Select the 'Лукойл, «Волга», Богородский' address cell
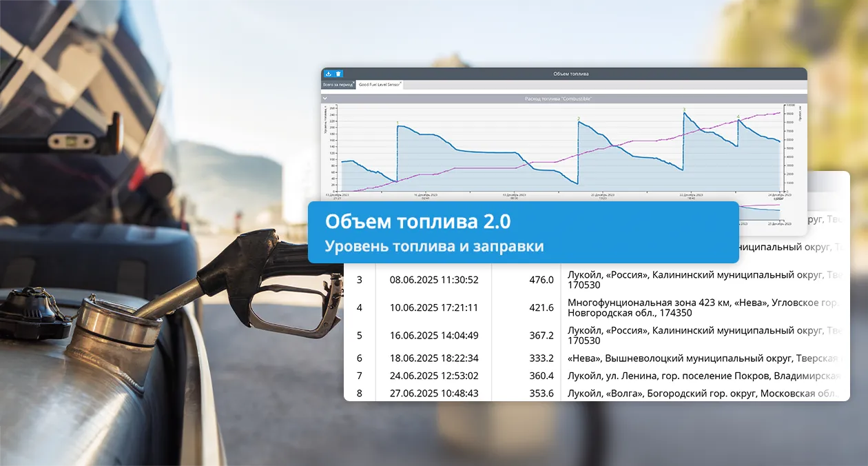 tap(703, 394)
